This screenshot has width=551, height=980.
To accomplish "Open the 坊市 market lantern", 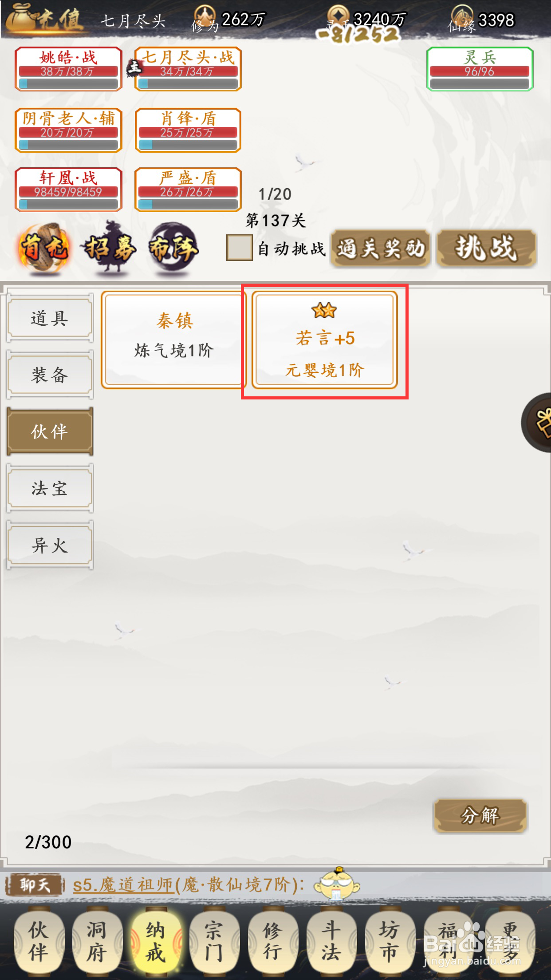I will (390, 941).
